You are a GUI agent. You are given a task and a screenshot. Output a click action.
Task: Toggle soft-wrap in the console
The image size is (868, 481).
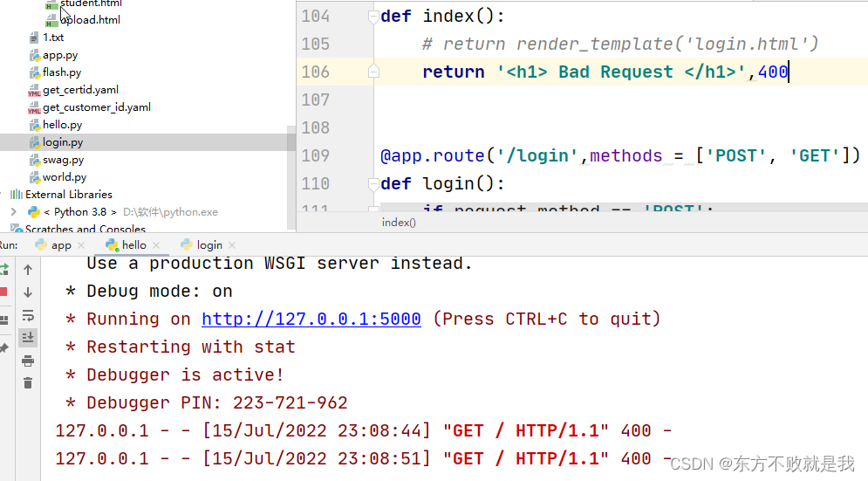click(x=28, y=315)
